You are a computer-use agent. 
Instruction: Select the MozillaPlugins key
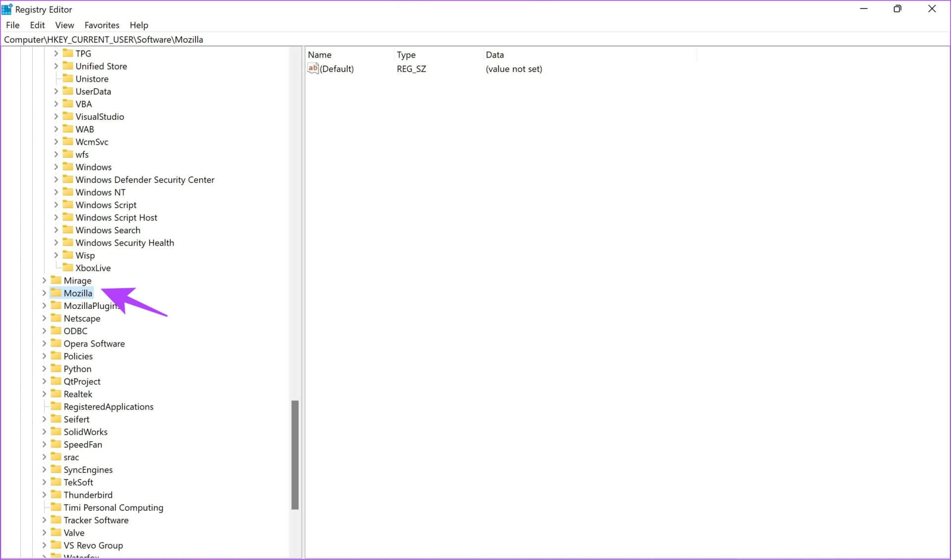pos(92,306)
